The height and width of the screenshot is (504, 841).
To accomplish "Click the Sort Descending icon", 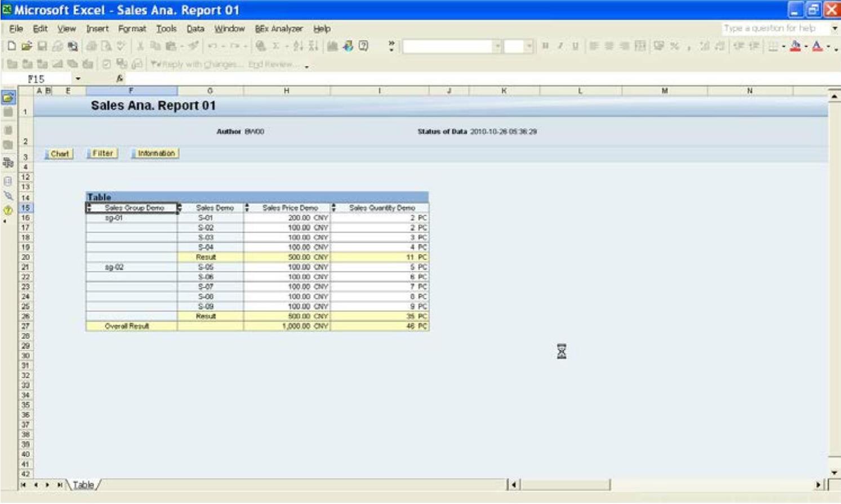I will [313, 46].
